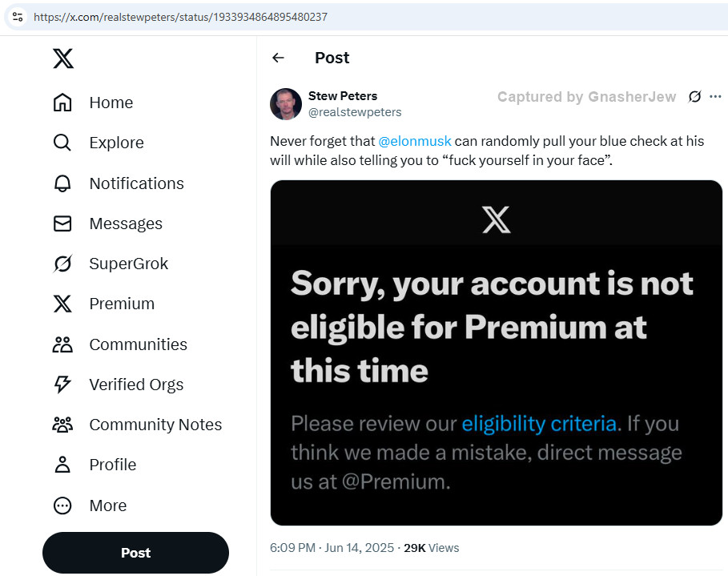Open Notifications bell icon
The height and width of the screenshot is (576, 728).
tap(62, 183)
